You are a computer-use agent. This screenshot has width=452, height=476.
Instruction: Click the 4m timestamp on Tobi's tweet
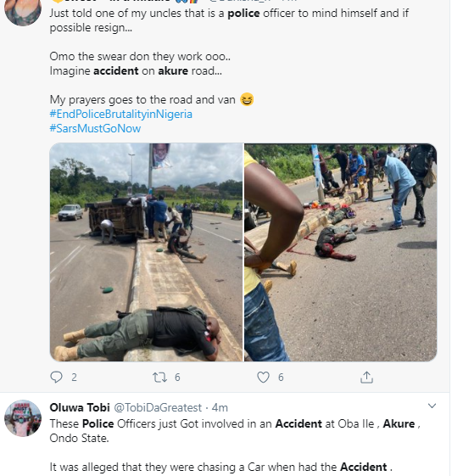[220, 407]
